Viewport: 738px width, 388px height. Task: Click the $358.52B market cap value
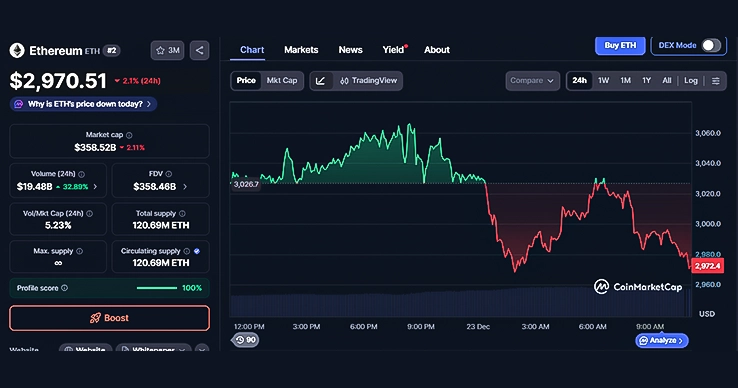coord(95,148)
